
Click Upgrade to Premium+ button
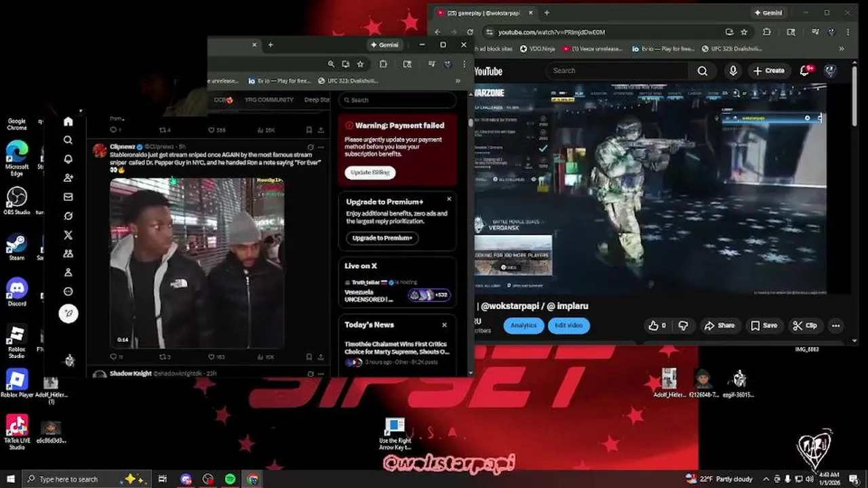coord(382,238)
